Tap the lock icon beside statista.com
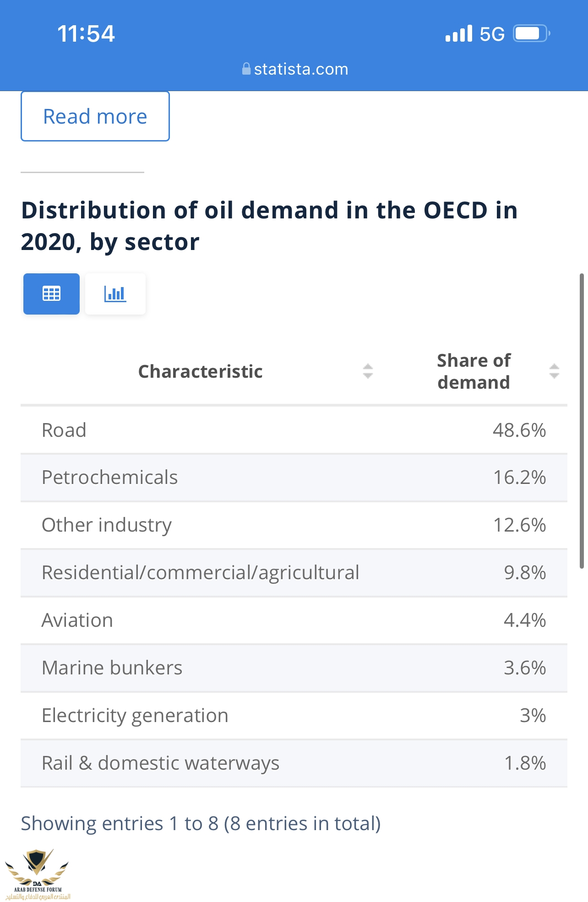This screenshot has width=588, height=902. (246, 69)
